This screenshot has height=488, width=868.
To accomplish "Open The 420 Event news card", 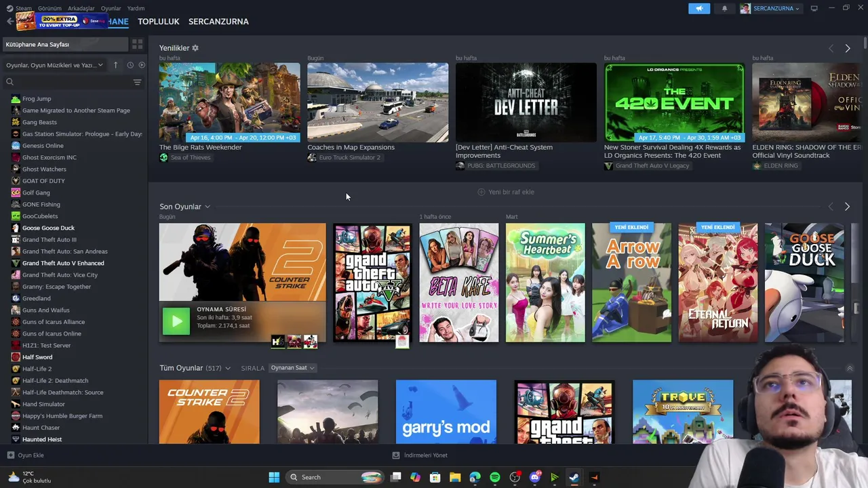I will tap(674, 102).
